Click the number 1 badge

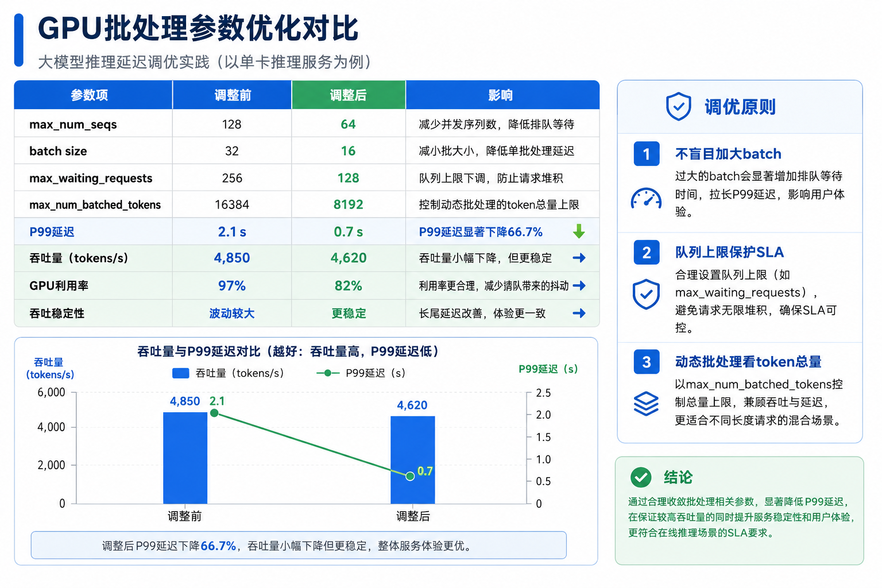click(x=647, y=154)
